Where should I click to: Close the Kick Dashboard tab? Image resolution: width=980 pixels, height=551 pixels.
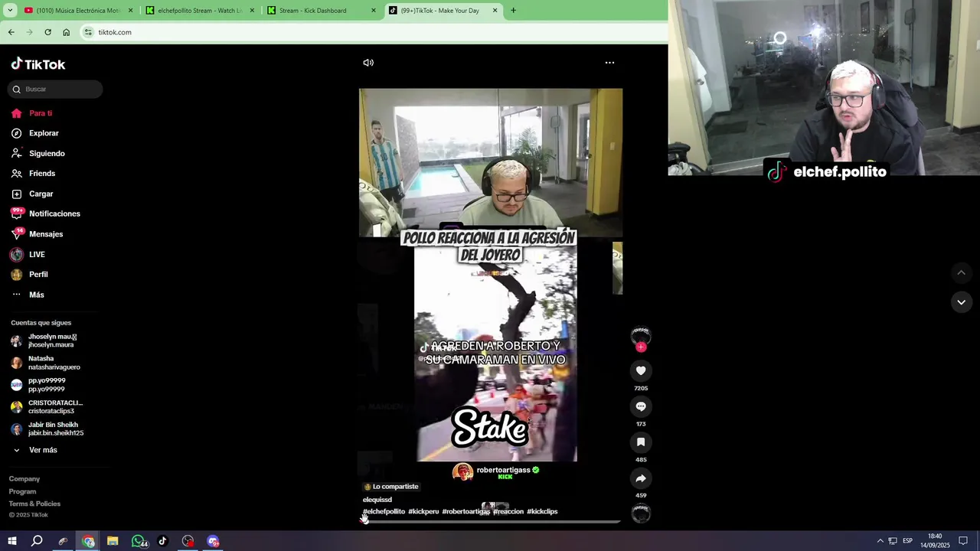click(374, 11)
